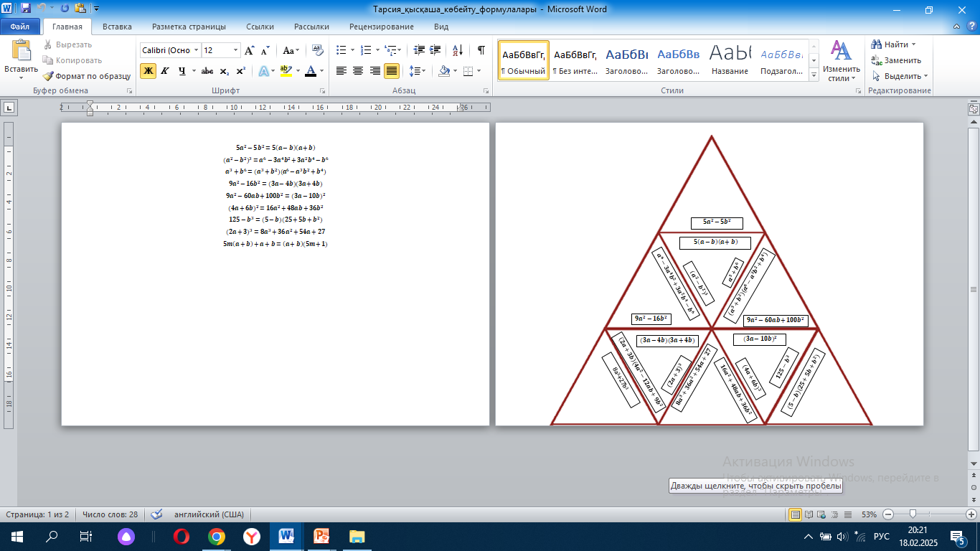Toggle the ruler with the button above the scrollbar
Image resolution: width=980 pixels, height=551 pixels.
974,109
